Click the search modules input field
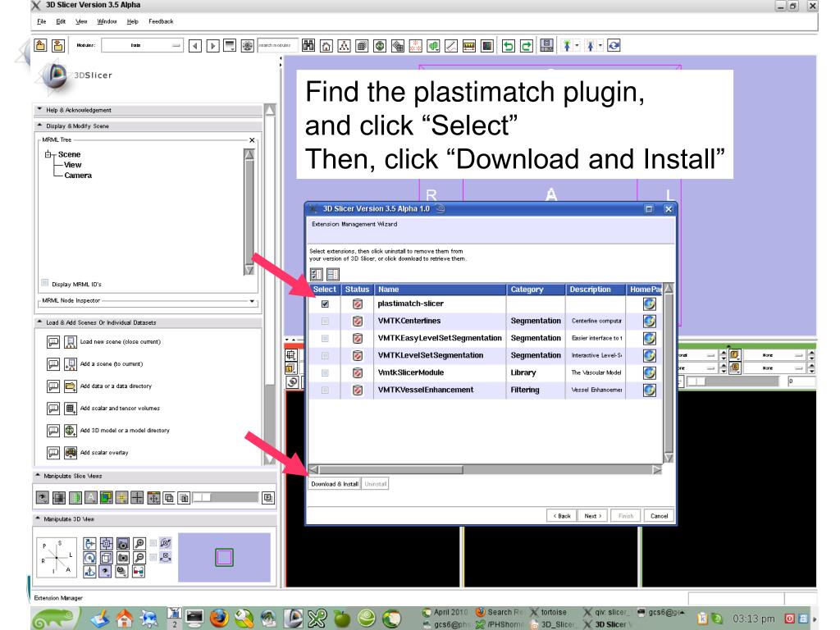Screen dimensions: 840x630 pos(277,46)
